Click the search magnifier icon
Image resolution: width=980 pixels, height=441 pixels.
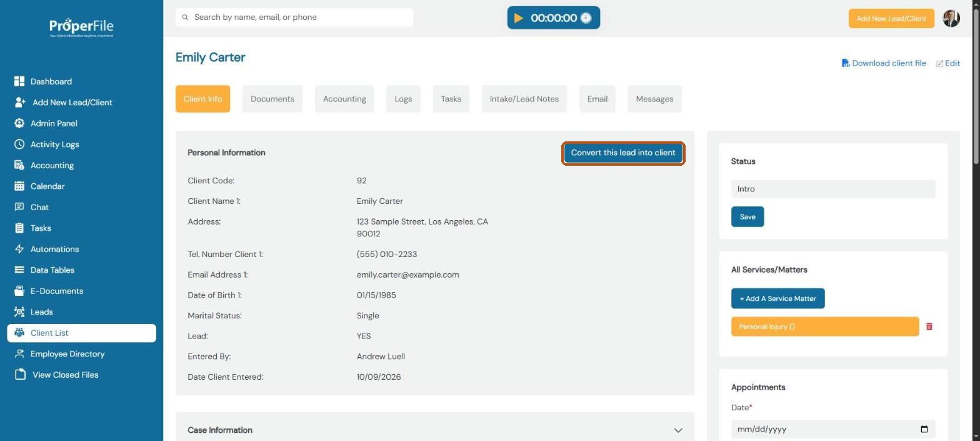tap(185, 18)
